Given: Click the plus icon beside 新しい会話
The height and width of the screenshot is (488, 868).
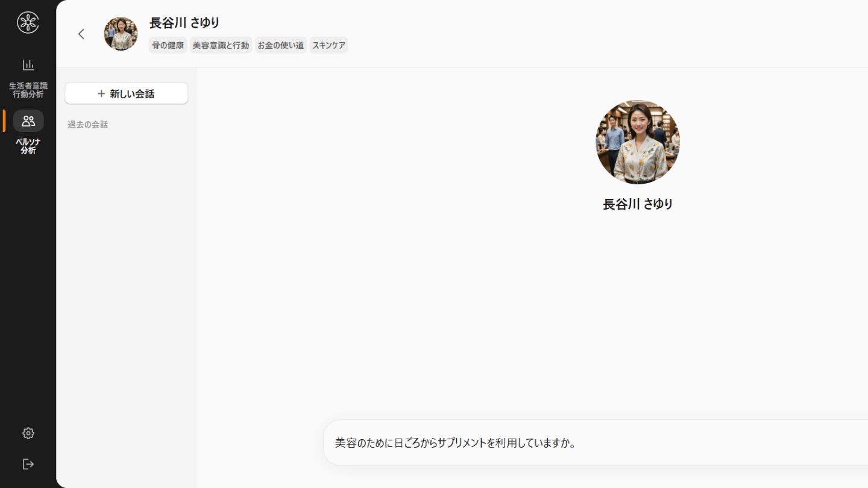Looking at the screenshot, I should point(101,93).
